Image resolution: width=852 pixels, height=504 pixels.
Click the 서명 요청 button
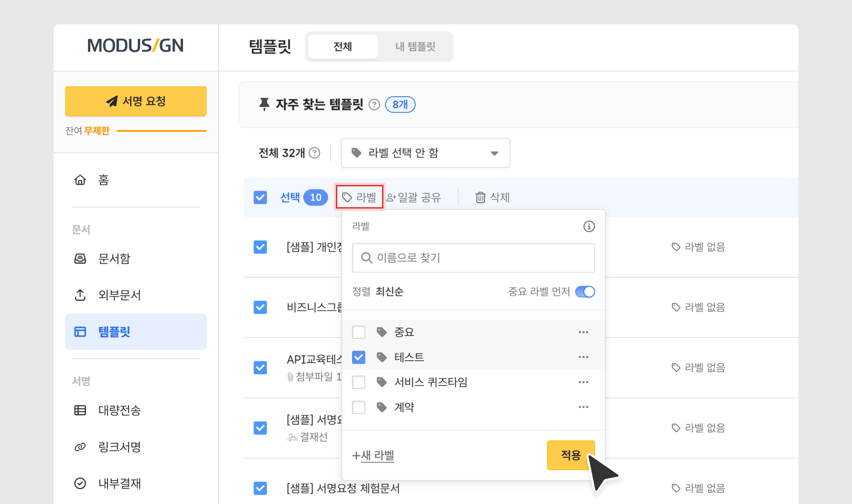coord(136,101)
